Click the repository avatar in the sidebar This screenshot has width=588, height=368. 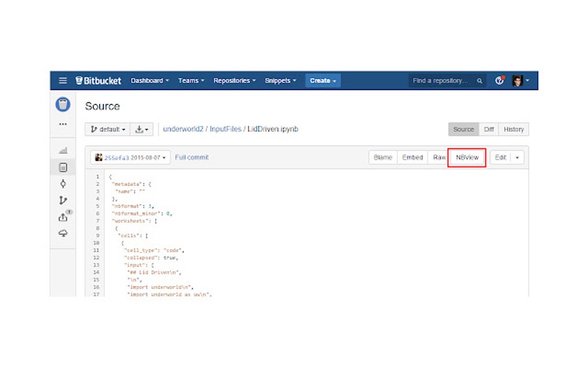pos(63,104)
